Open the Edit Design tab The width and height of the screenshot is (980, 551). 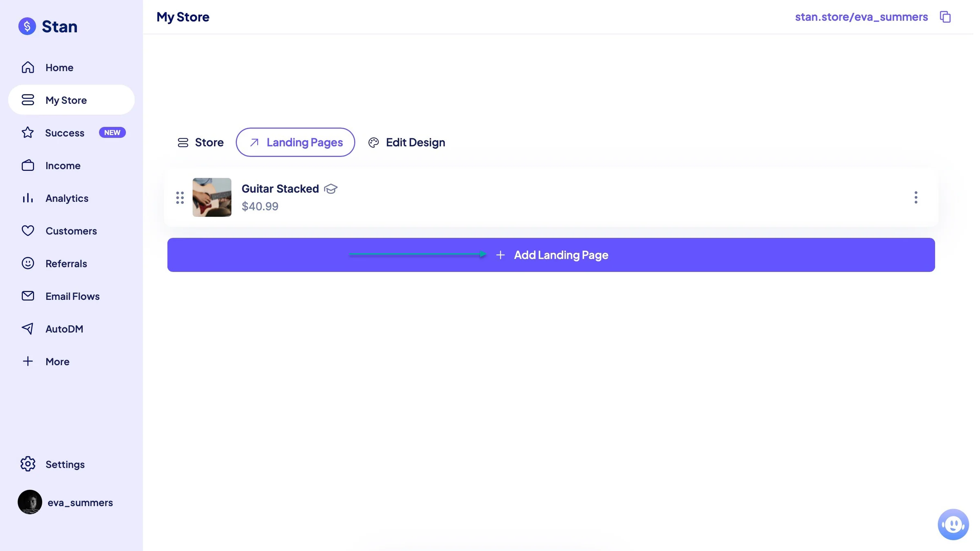pyautogui.click(x=407, y=142)
